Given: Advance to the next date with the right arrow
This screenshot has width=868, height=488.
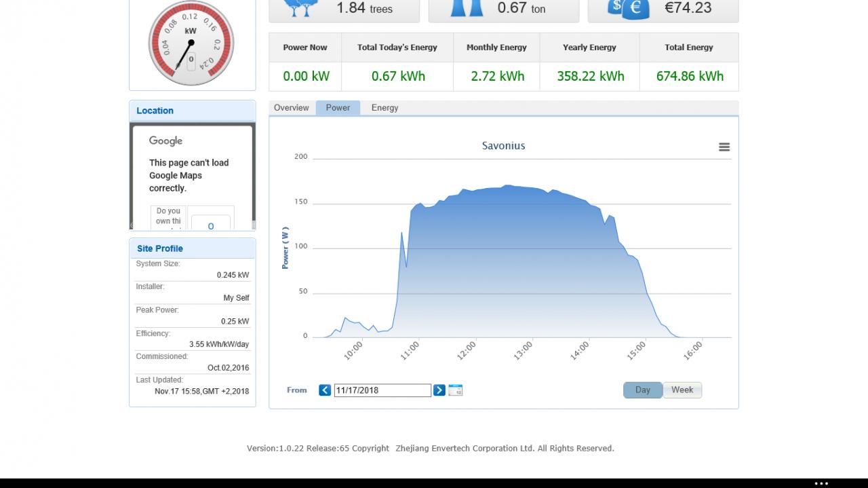Looking at the screenshot, I should pos(439,390).
